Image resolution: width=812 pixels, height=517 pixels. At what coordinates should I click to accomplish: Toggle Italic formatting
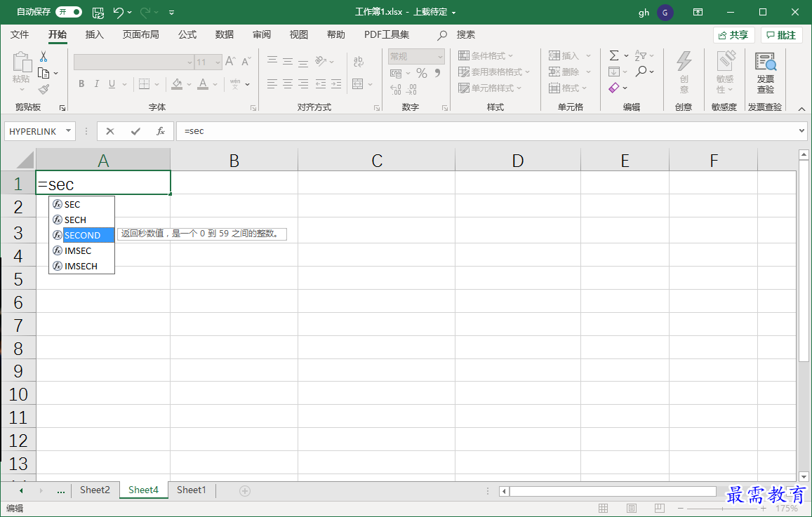click(x=96, y=84)
